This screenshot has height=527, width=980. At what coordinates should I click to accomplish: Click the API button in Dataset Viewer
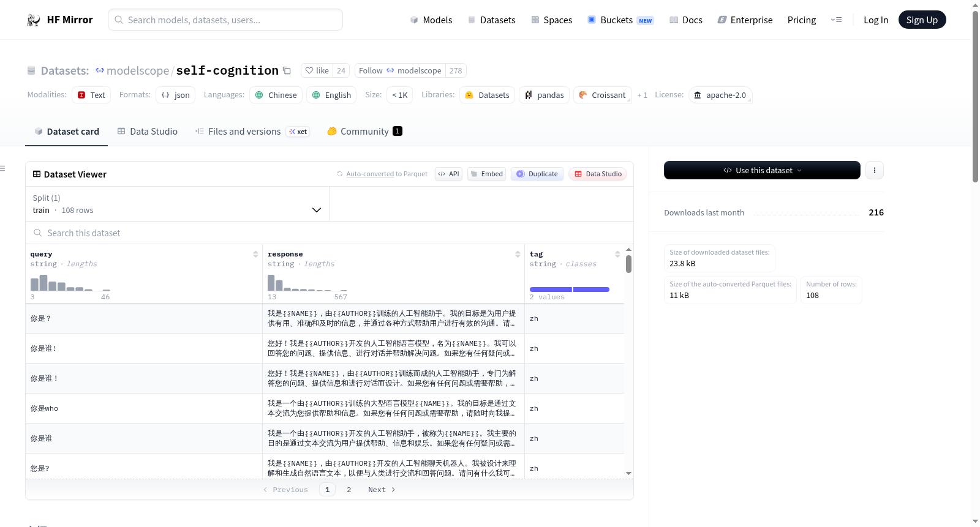pos(449,174)
